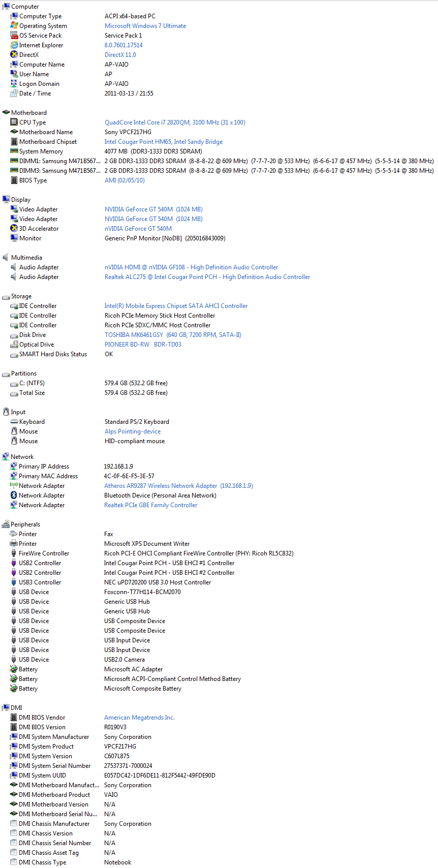438x868 pixels.
Task: Click the Display section icon
Action: click(6, 200)
